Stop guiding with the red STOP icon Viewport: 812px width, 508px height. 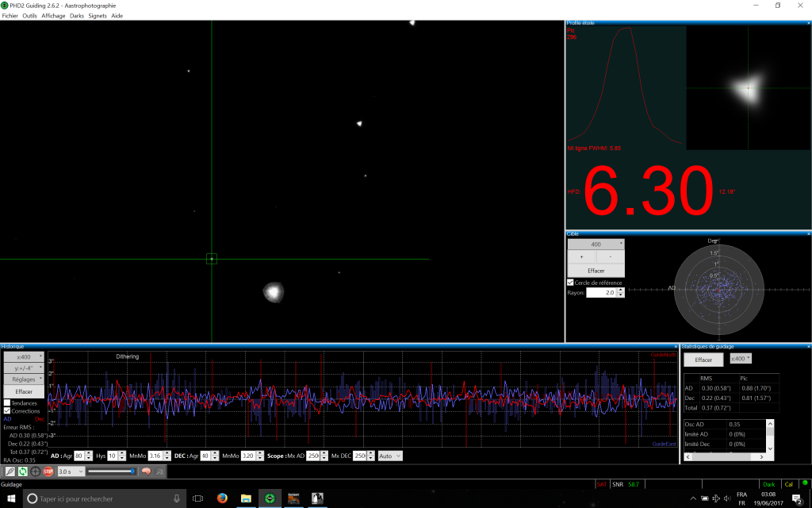point(48,471)
